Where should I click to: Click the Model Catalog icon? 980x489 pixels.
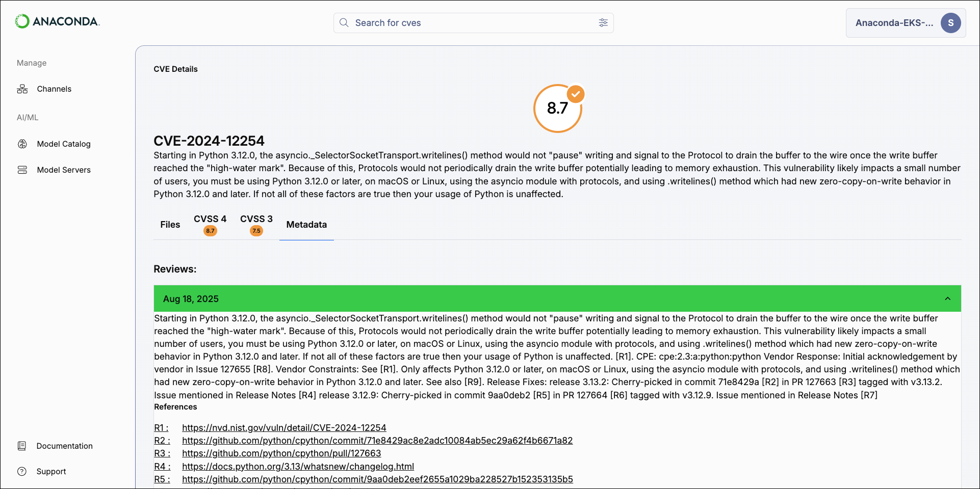(x=22, y=144)
